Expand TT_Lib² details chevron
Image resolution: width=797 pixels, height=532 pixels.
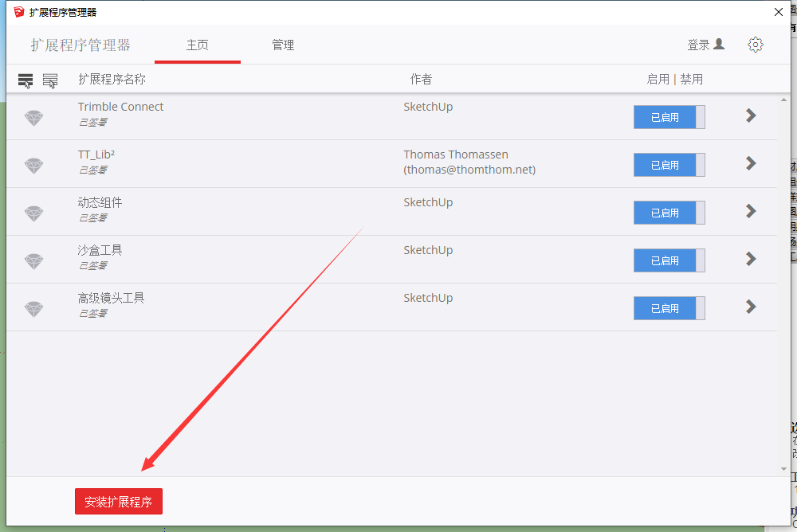(x=751, y=163)
